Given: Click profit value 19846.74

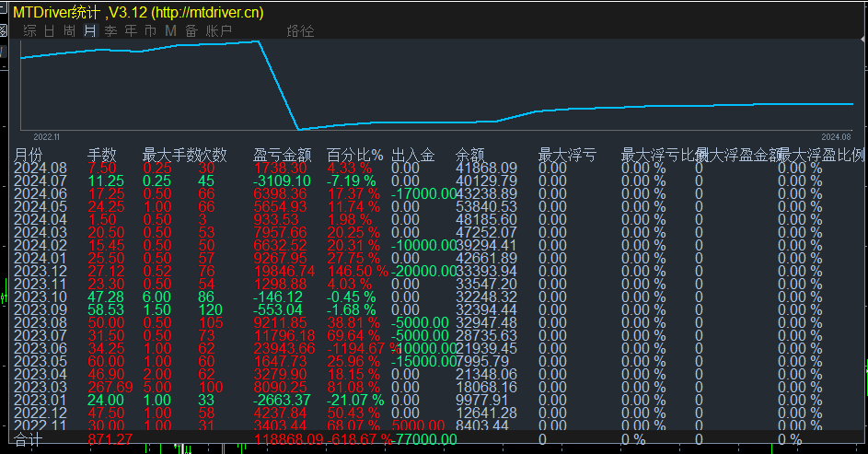Looking at the screenshot, I should pyautogui.click(x=284, y=272).
